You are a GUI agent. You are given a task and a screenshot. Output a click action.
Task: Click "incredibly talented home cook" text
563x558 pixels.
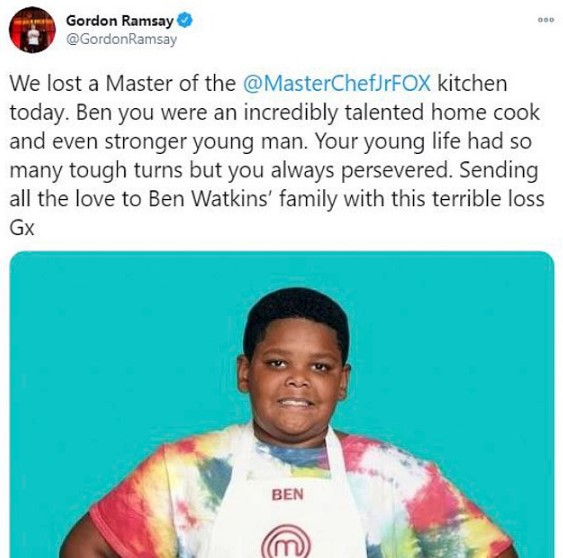[x=392, y=112]
